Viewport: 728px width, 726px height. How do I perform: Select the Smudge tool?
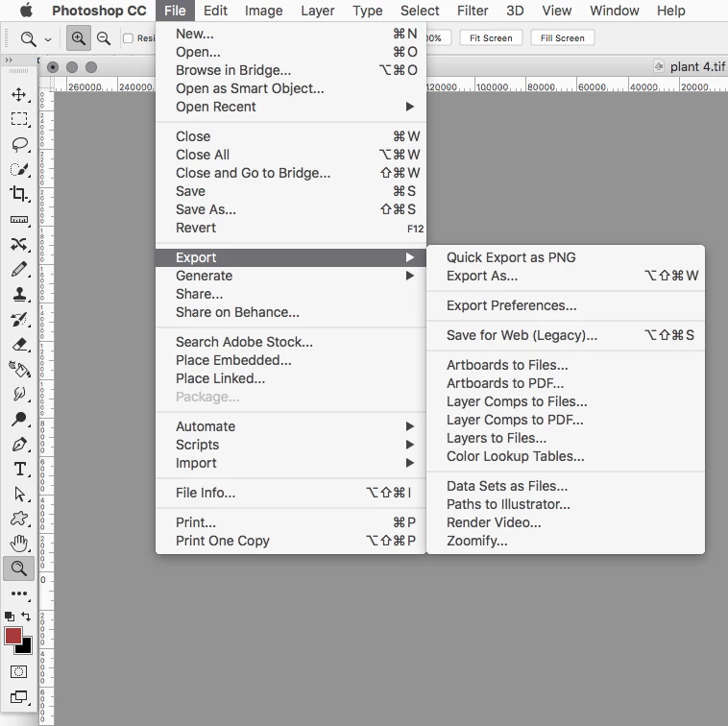pos(19,394)
